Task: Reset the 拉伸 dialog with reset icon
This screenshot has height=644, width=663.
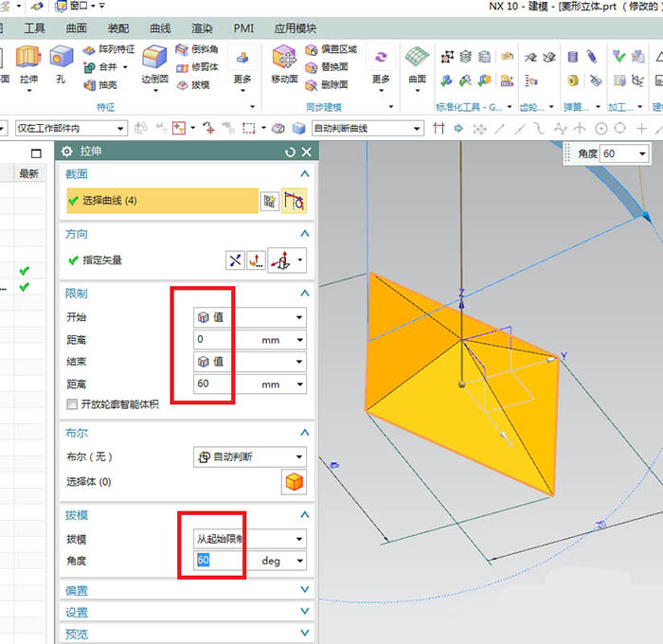Action: tap(290, 152)
